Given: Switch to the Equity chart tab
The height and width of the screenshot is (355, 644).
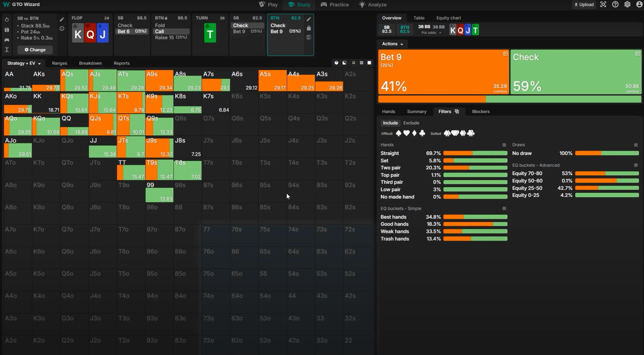Looking at the screenshot, I should click(x=448, y=18).
